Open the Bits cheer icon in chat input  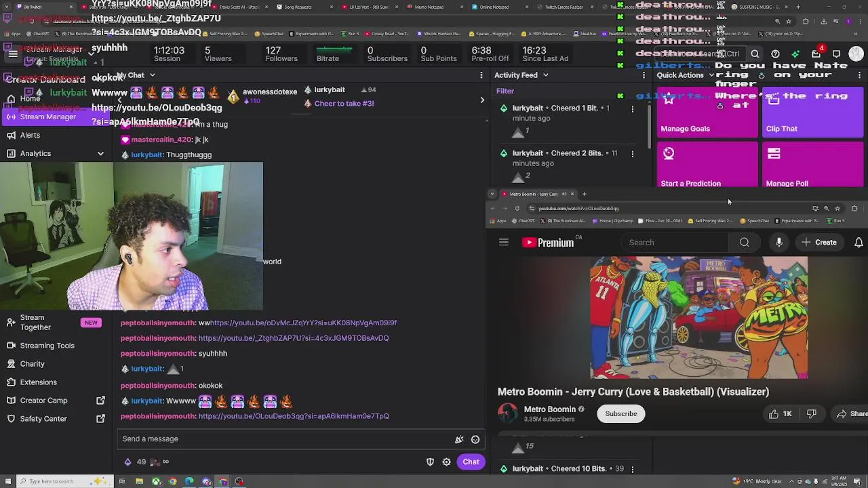click(459, 439)
